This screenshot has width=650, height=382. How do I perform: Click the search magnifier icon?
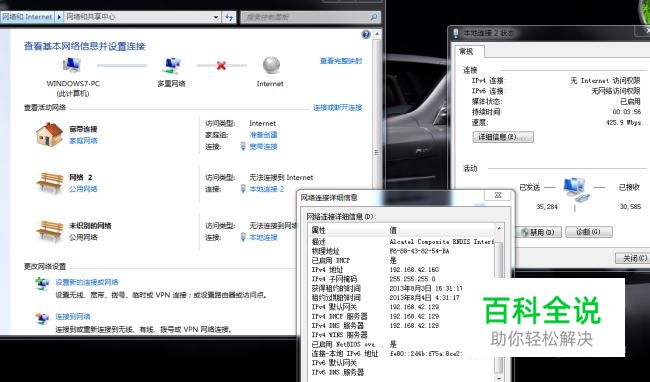point(373,17)
